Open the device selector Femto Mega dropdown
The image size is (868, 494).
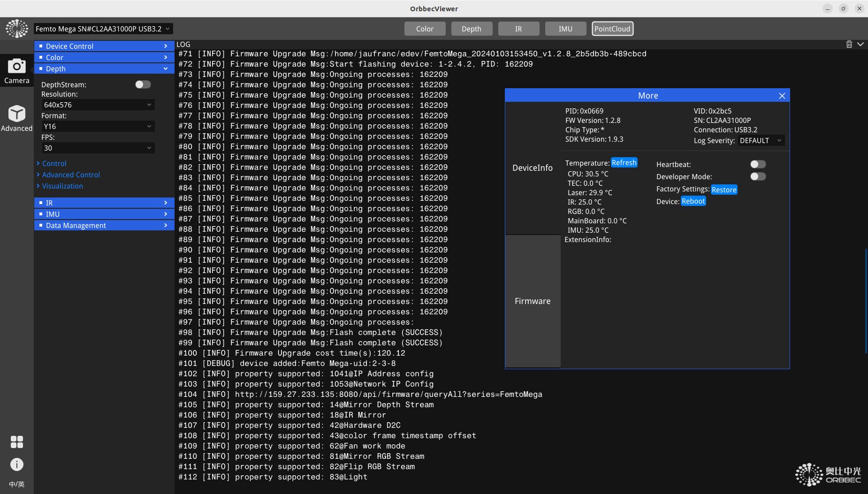pyautogui.click(x=103, y=29)
